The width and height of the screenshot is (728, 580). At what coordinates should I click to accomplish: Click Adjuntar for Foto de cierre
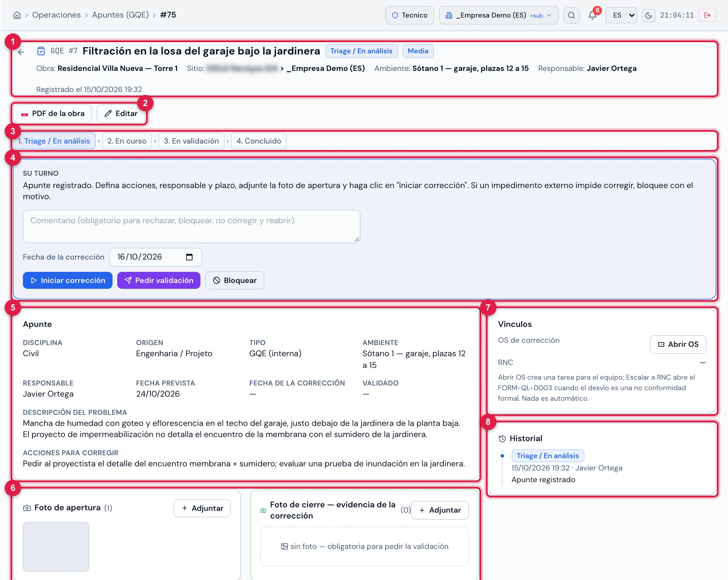[440, 510]
